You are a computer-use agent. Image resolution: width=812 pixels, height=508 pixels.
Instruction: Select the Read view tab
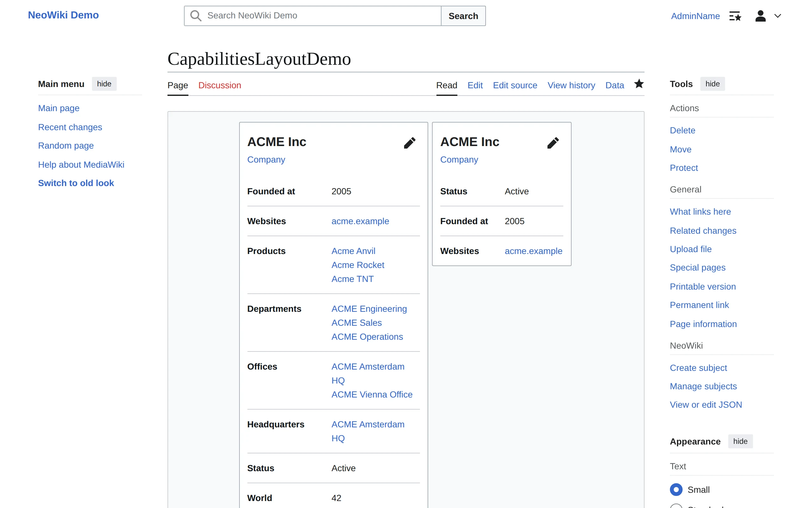point(447,85)
